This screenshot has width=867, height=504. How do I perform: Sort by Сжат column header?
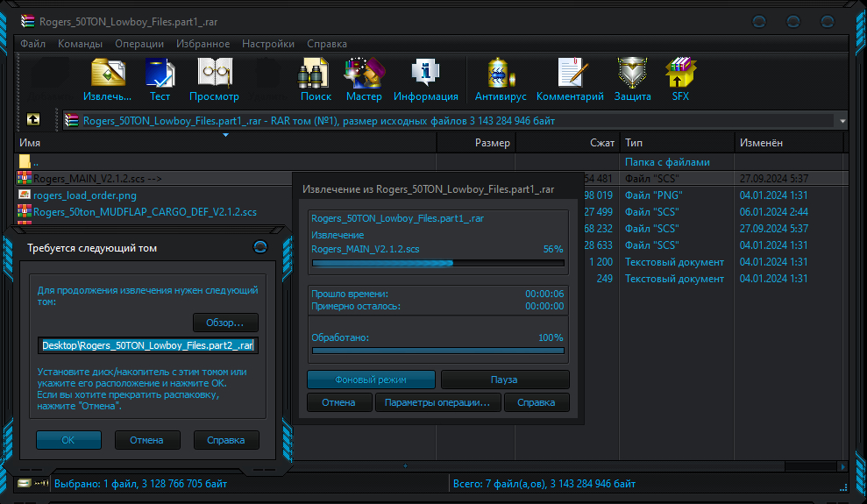click(x=567, y=143)
